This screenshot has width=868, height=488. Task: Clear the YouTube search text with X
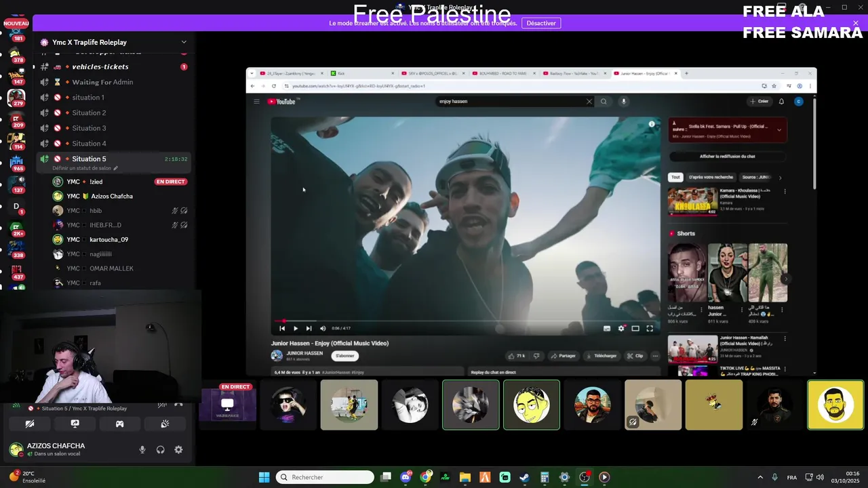[x=589, y=102]
